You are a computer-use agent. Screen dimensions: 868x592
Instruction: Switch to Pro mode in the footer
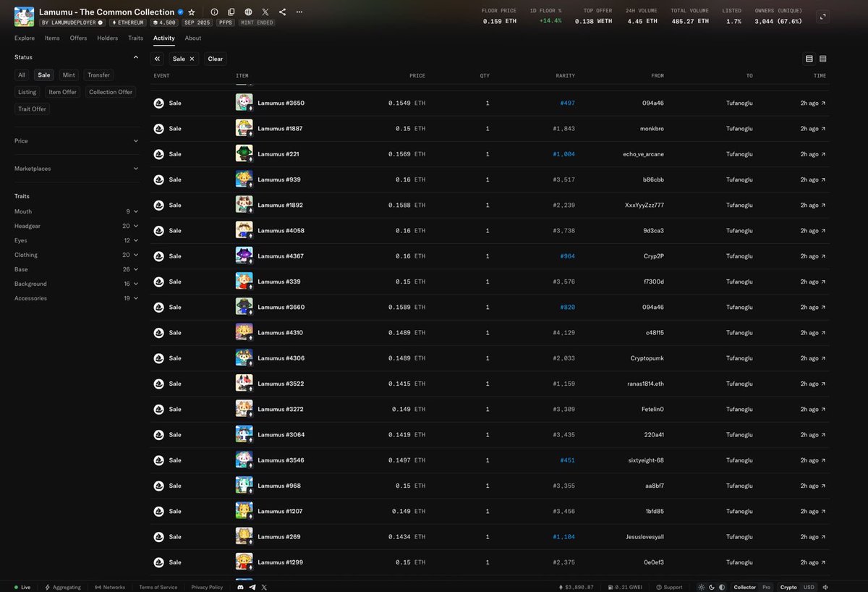coord(766,587)
